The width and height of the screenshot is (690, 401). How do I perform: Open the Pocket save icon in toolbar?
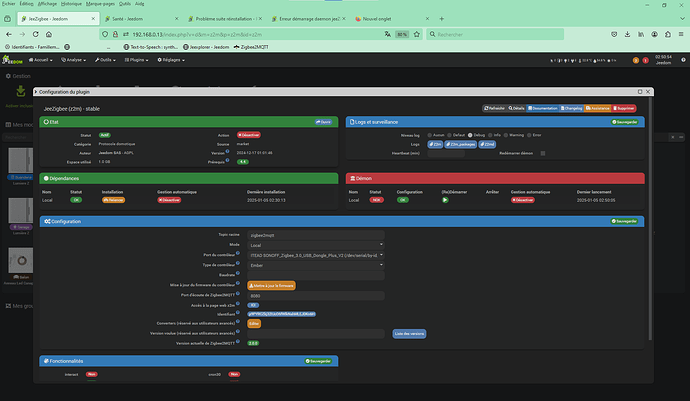click(x=614, y=34)
